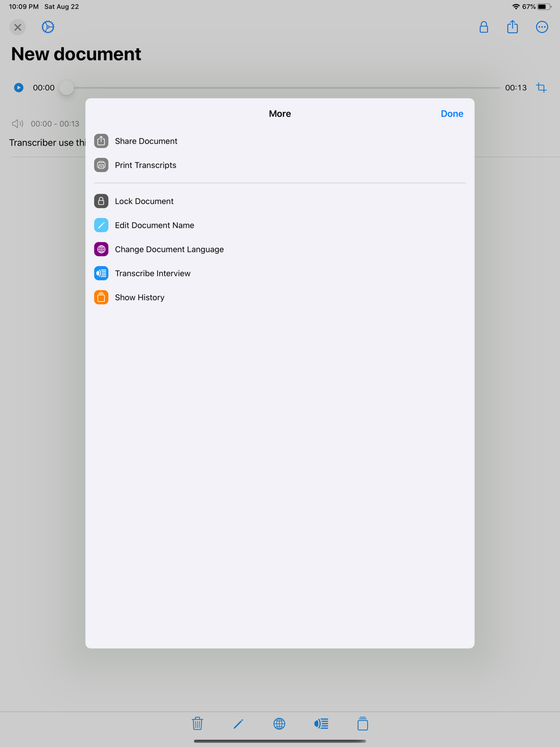
Task: Tap the share icon in top toolbar
Action: pos(512,27)
